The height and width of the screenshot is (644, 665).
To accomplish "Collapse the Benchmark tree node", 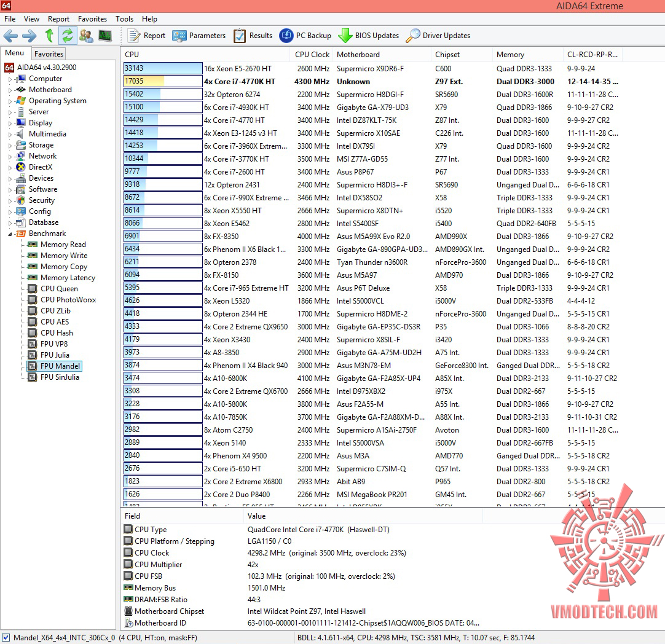I will tap(10, 234).
